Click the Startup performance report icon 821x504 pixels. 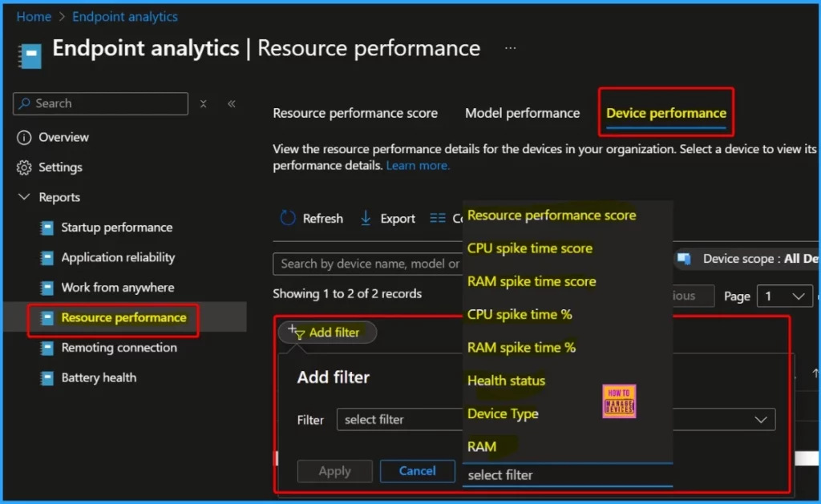point(47,228)
